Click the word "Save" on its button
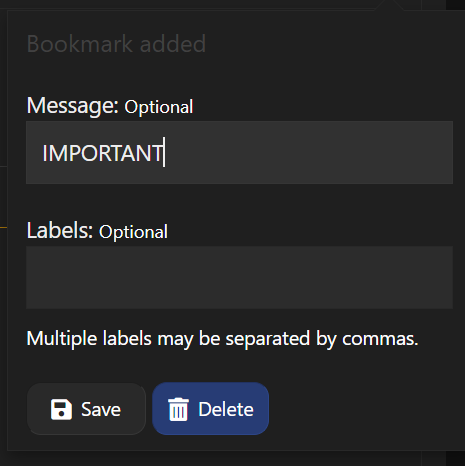Viewport: 465px width, 466px height. pos(101,409)
